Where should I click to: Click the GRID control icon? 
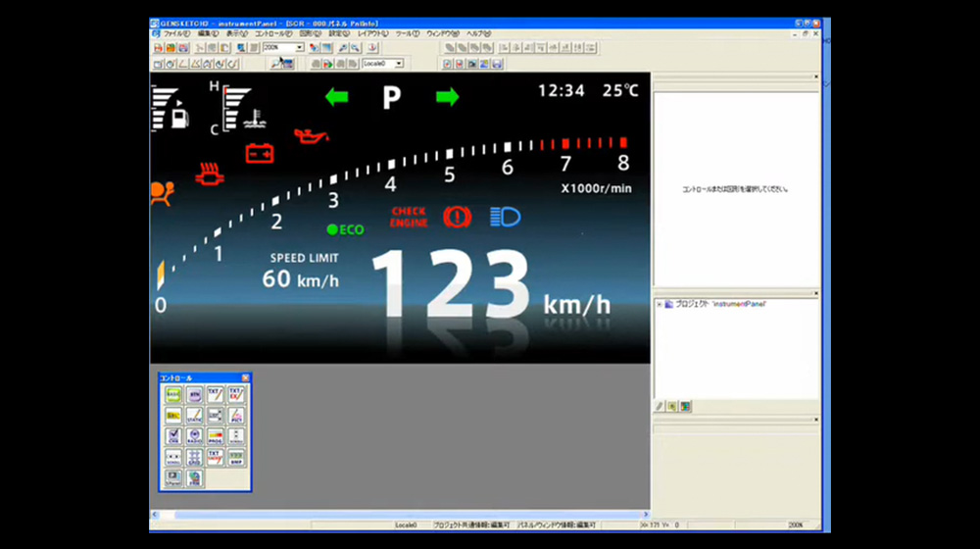click(194, 458)
